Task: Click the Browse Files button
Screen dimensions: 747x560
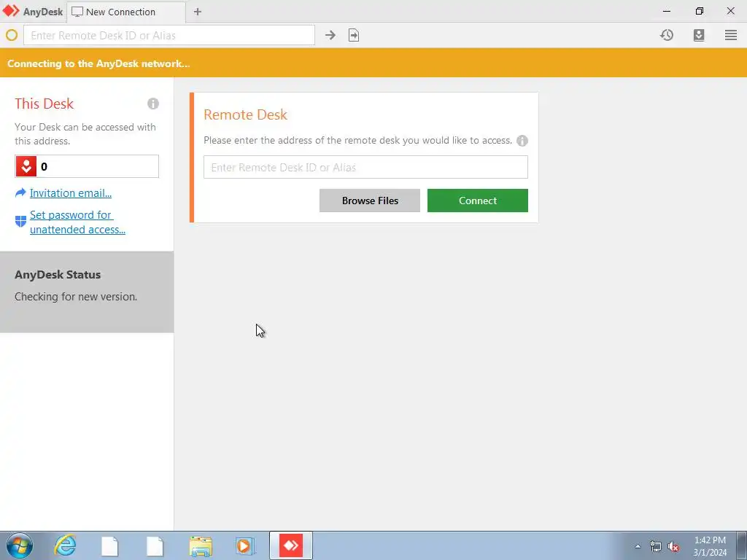Action: pyautogui.click(x=370, y=201)
